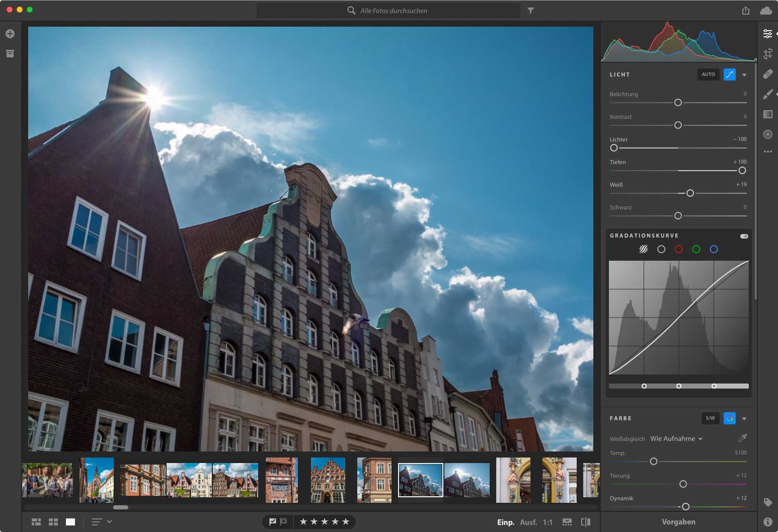778x532 pixels.
Task: Open the keywords tag panel
Action: tap(767, 502)
